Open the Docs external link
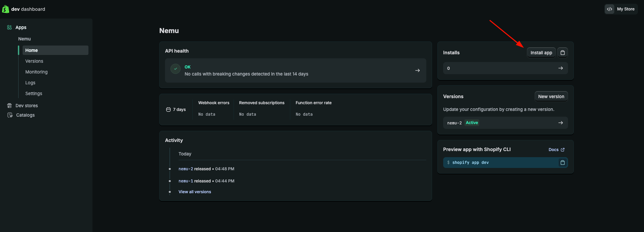The width and height of the screenshot is (644, 232). click(x=556, y=150)
